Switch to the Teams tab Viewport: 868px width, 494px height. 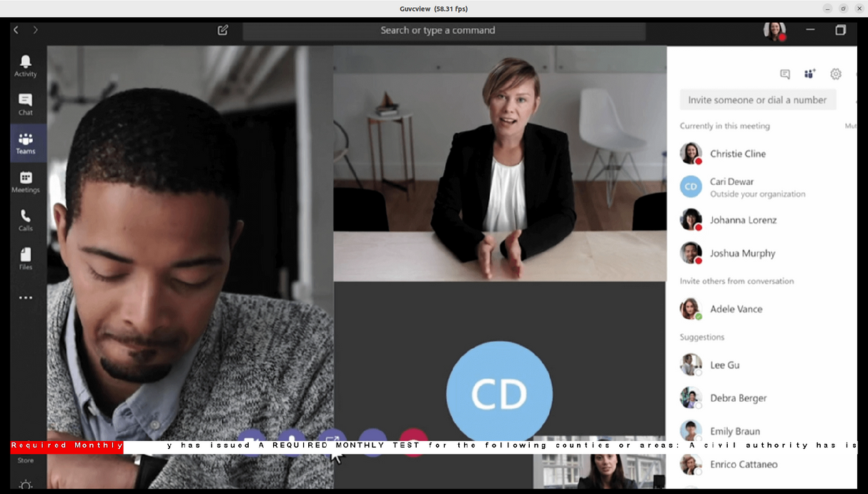[x=26, y=142]
